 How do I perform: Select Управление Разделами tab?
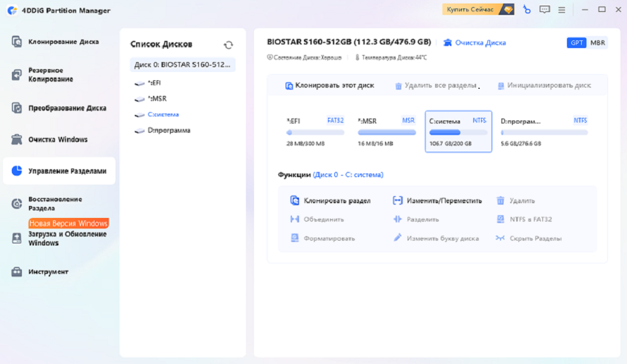59,171
